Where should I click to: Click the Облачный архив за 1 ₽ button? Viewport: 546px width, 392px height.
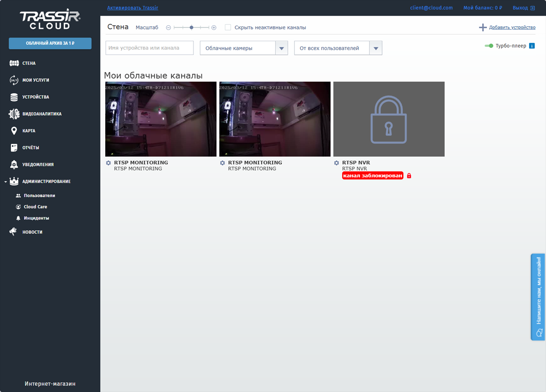[50, 44]
